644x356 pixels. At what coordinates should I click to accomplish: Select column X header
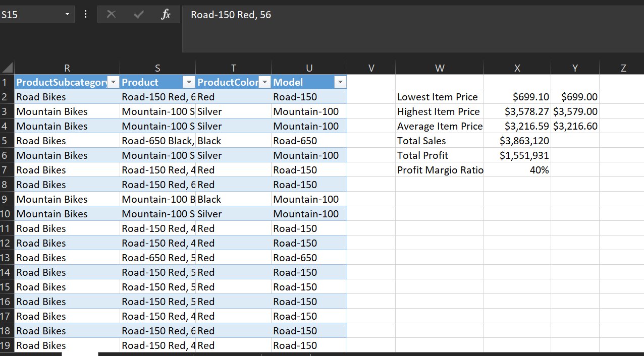point(517,68)
